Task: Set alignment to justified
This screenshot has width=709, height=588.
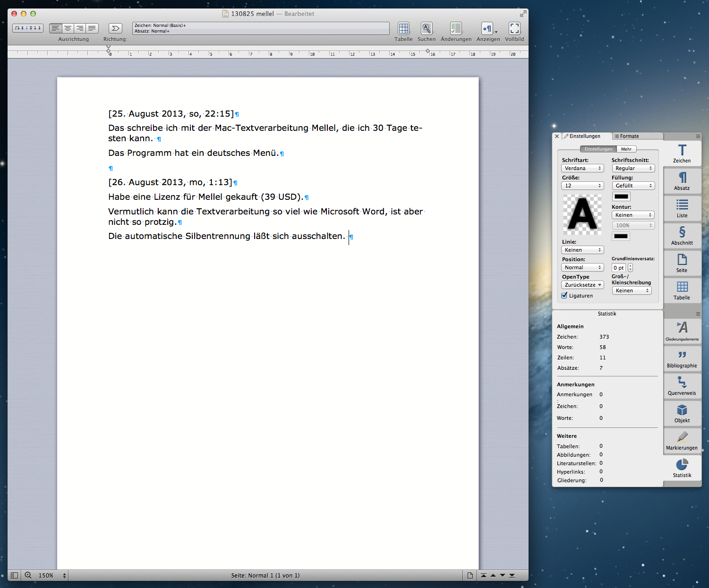Action: pos(92,28)
